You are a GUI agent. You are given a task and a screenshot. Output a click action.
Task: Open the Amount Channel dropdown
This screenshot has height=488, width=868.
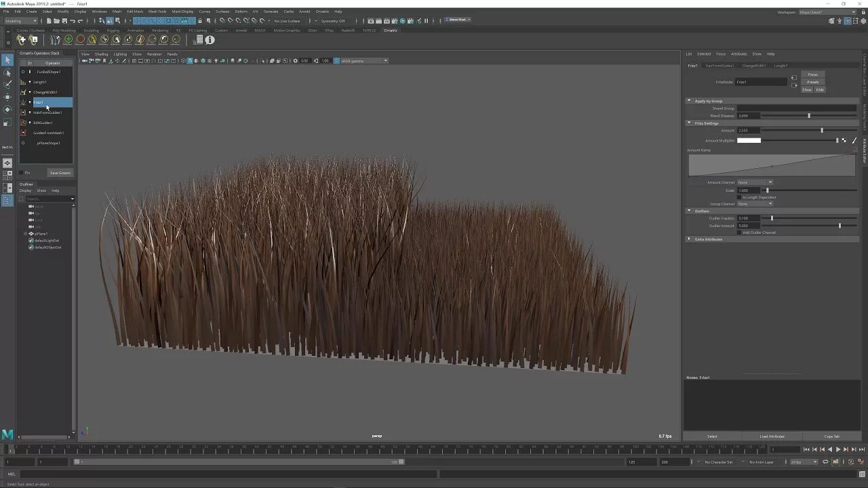[x=755, y=182]
